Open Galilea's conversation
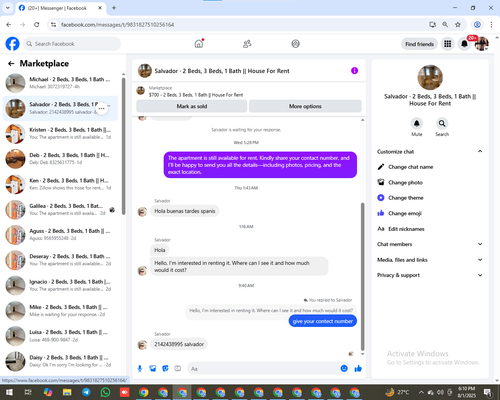This screenshot has height=400, width=500. pos(60,210)
